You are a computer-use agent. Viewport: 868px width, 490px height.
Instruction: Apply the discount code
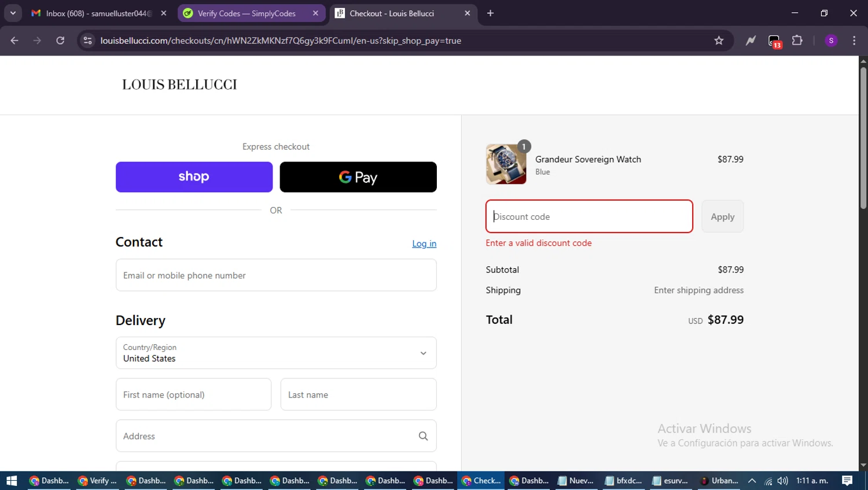coord(722,216)
